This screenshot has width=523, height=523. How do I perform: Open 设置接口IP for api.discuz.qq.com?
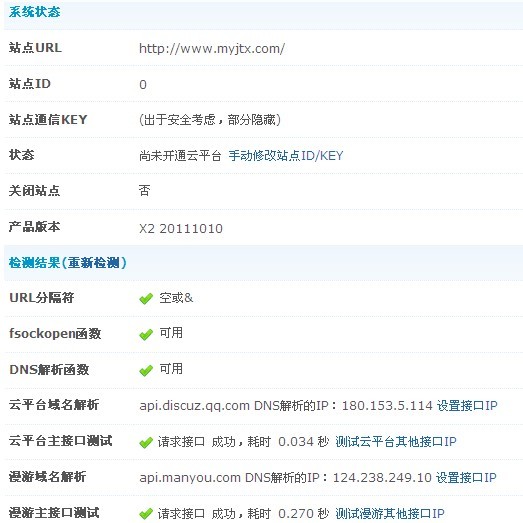(x=467, y=406)
